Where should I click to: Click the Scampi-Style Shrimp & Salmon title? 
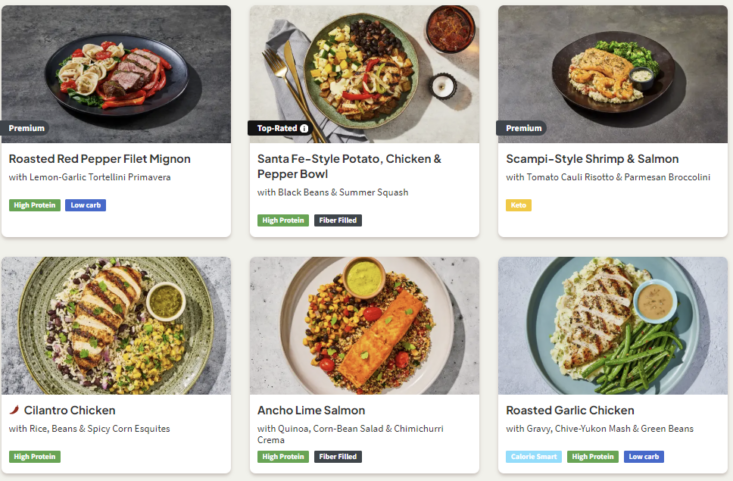[x=592, y=159]
